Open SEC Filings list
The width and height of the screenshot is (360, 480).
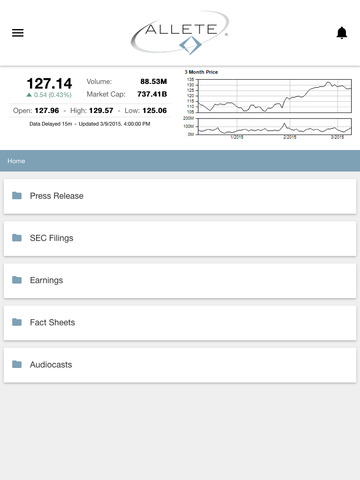[x=180, y=238]
